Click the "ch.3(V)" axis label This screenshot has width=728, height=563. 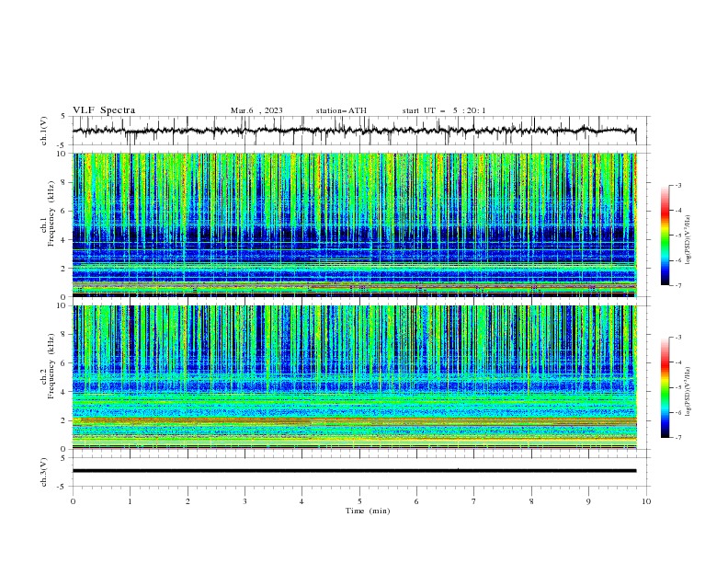pos(44,472)
